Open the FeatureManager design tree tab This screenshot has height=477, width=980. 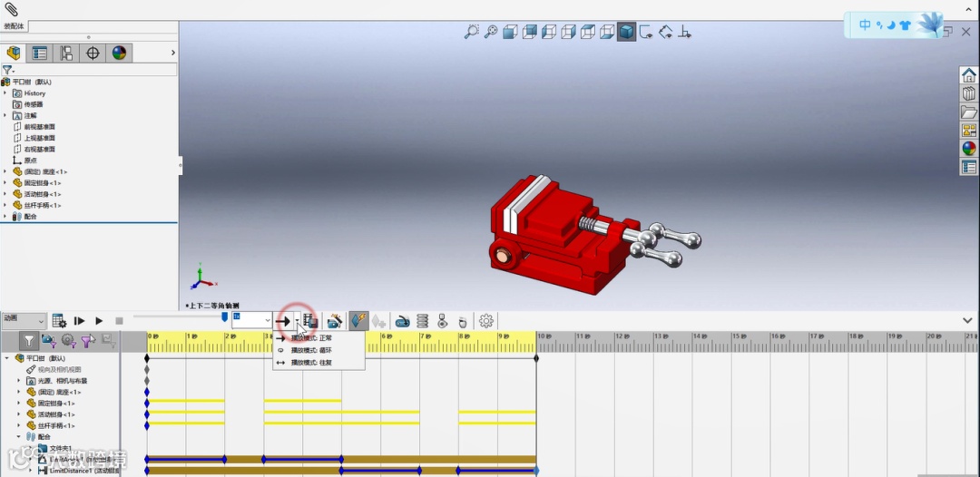tap(13, 54)
